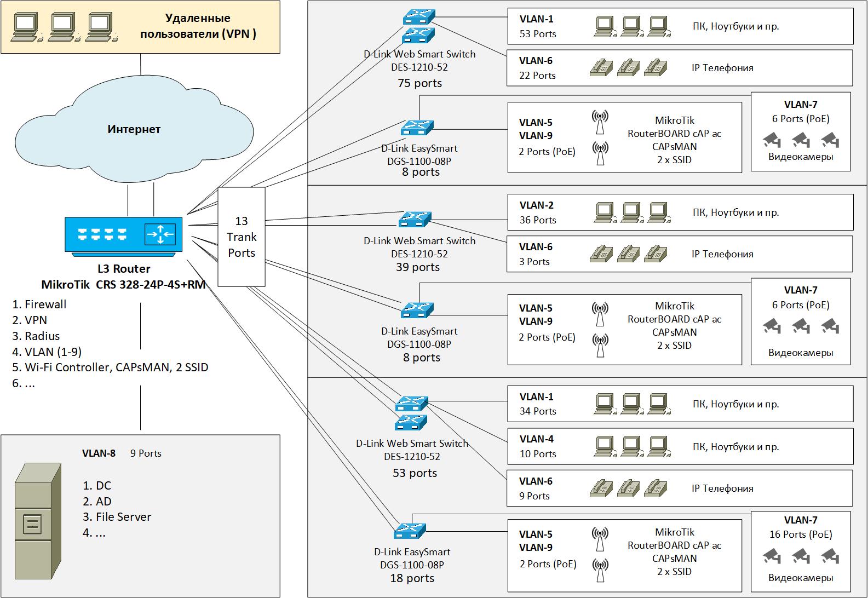This screenshot has width=868, height=598.
Task: Click the '3. Radius' list entry
Action: coord(36,336)
